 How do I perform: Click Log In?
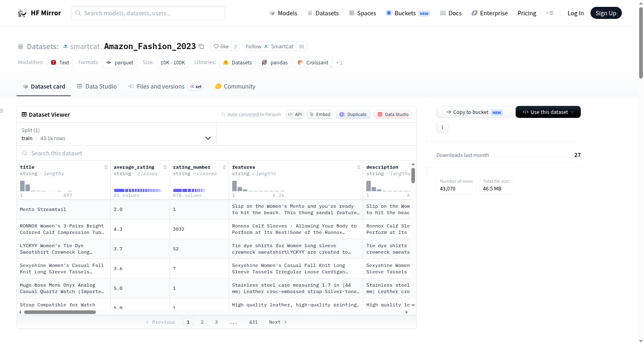point(576,13)
